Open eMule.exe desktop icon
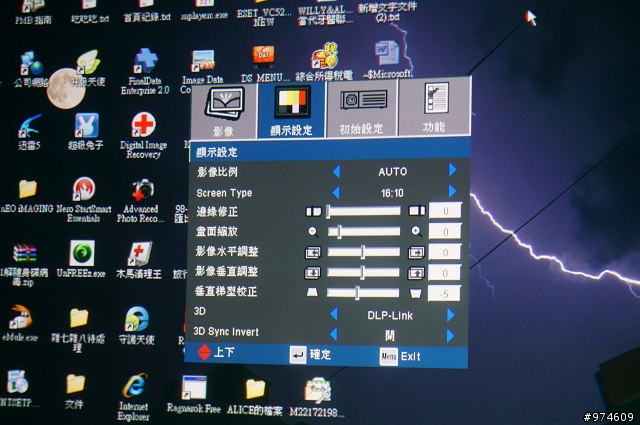Viewport: 640px width, 425px height. point(20,323)
